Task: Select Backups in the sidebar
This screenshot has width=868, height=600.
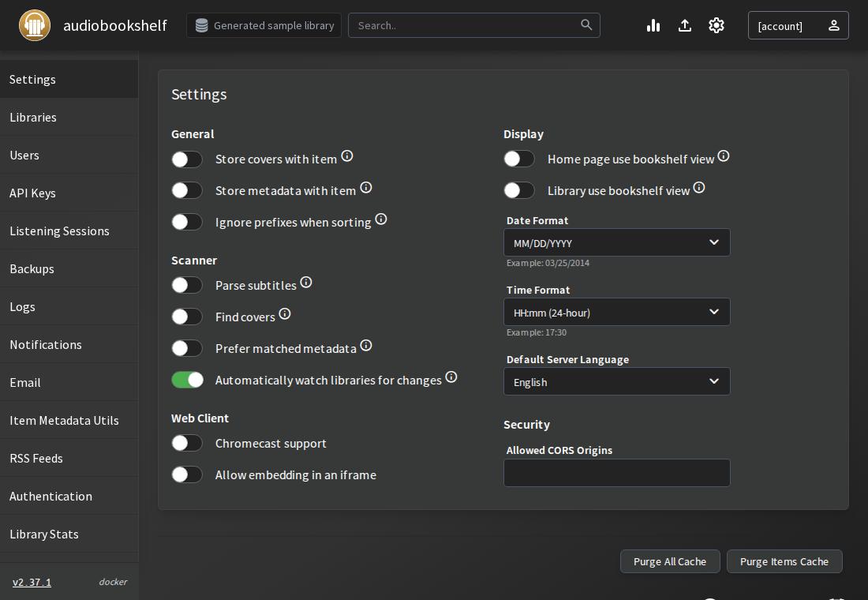Action: [69, 268]
